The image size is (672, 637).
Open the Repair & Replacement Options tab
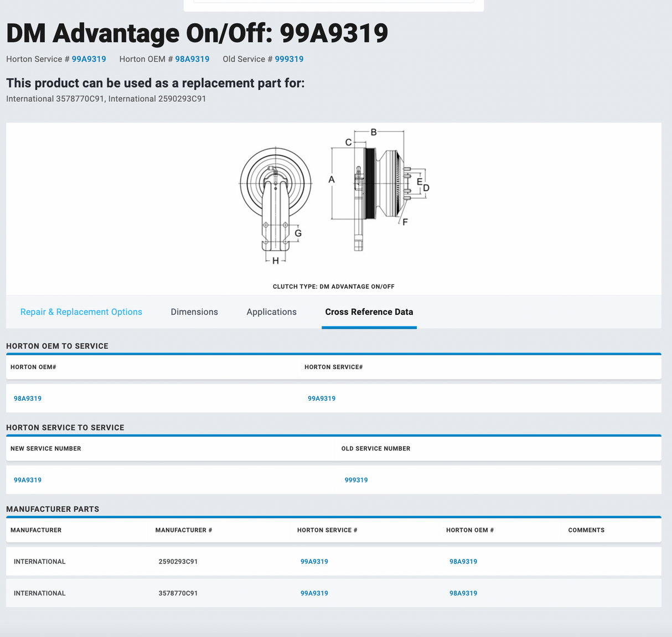(x=81, y=312)
